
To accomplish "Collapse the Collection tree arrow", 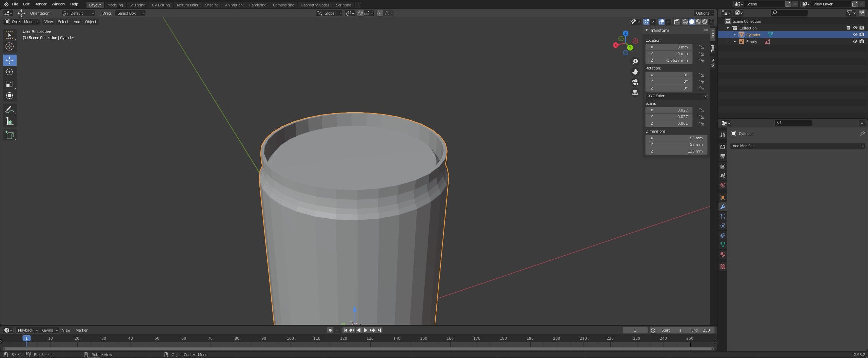I will tap(728, 28).
